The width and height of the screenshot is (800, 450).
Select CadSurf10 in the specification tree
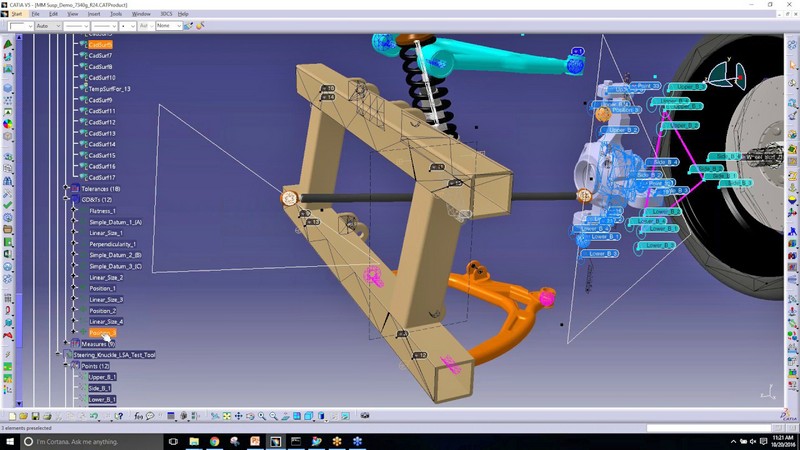(102, 78)
